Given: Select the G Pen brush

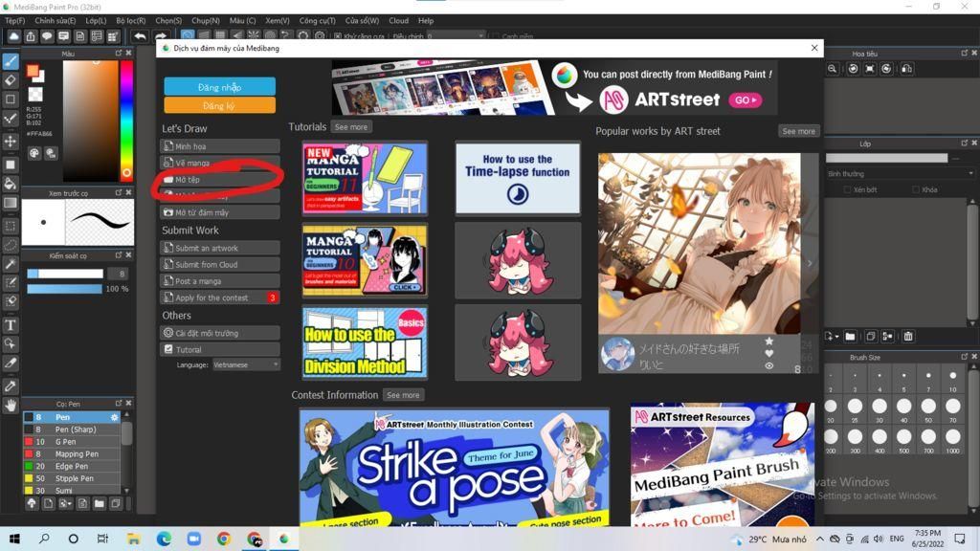Looking at the screenshot, I should (x=72, y=442).
